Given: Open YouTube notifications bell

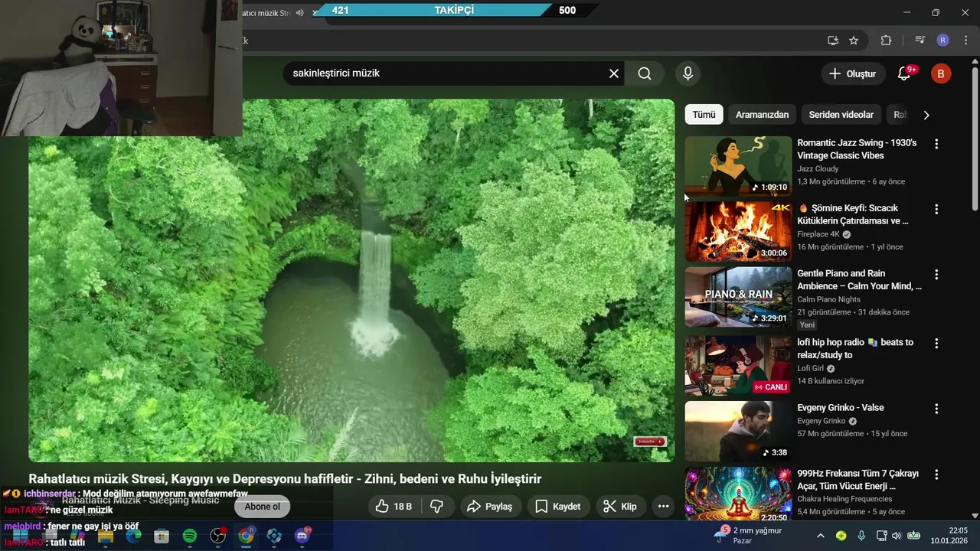Looking at the screenshot, I should 904,73.
